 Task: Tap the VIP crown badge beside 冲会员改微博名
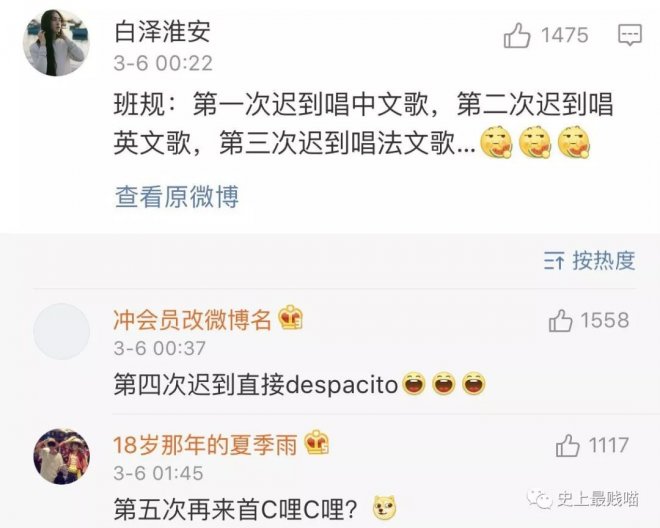pyautogui.click(x=291, y=318)
